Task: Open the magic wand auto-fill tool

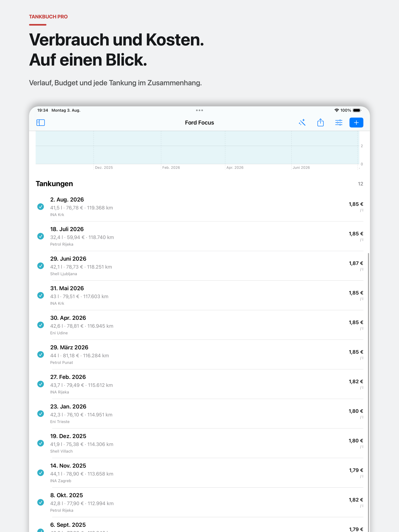Action: coord(302,123)
